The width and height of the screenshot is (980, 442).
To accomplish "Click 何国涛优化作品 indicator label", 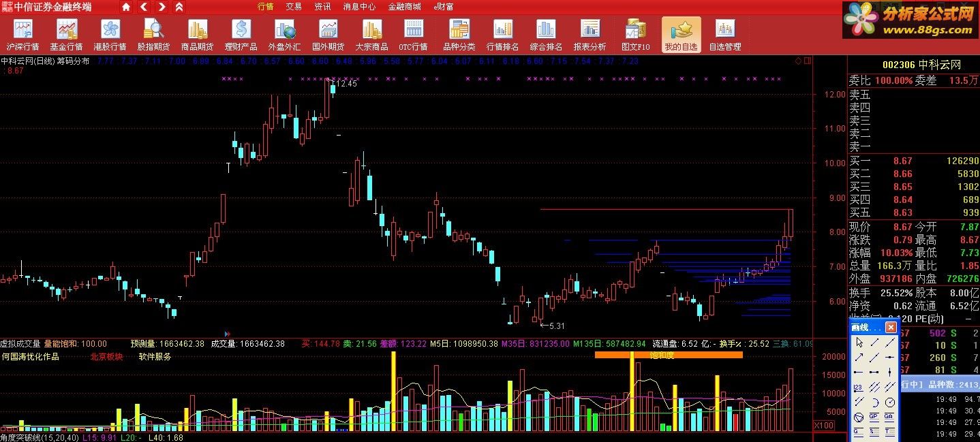I will coord(30,356).
